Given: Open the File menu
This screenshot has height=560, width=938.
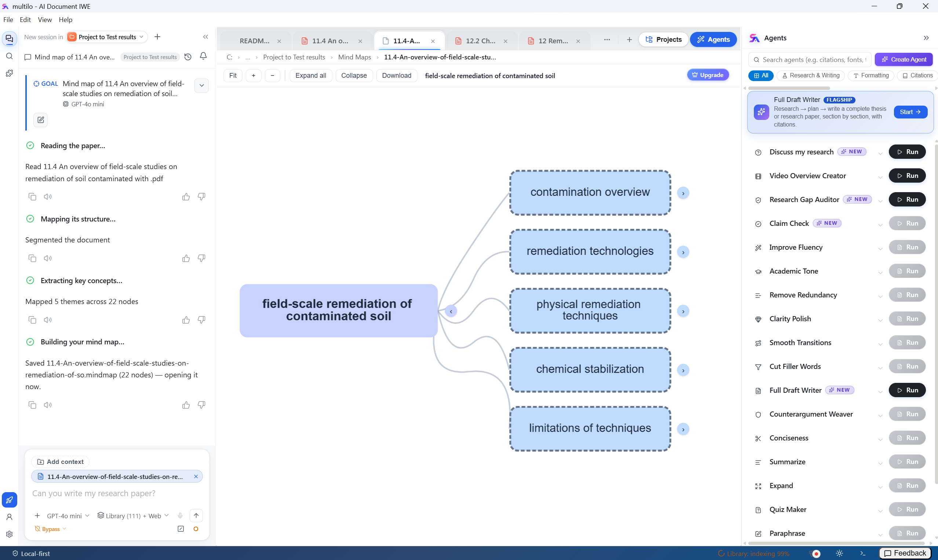Looking at the screenshot, I should [8, 20].
